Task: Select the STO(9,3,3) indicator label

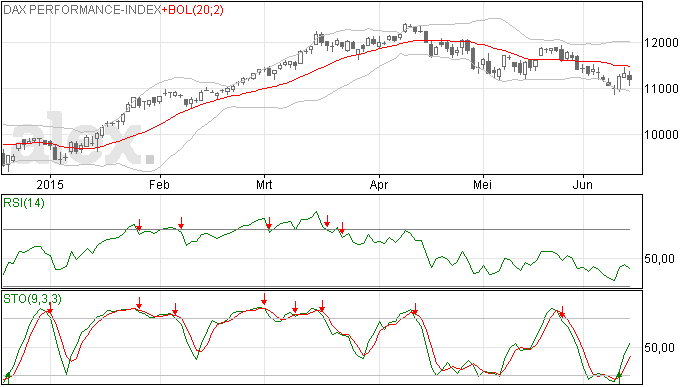Action: [33, 299]
